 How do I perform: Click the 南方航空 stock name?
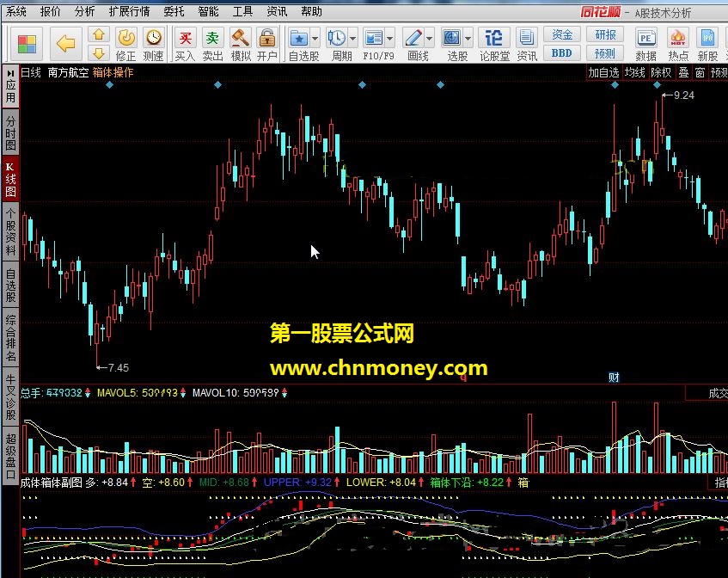point(68,72)
